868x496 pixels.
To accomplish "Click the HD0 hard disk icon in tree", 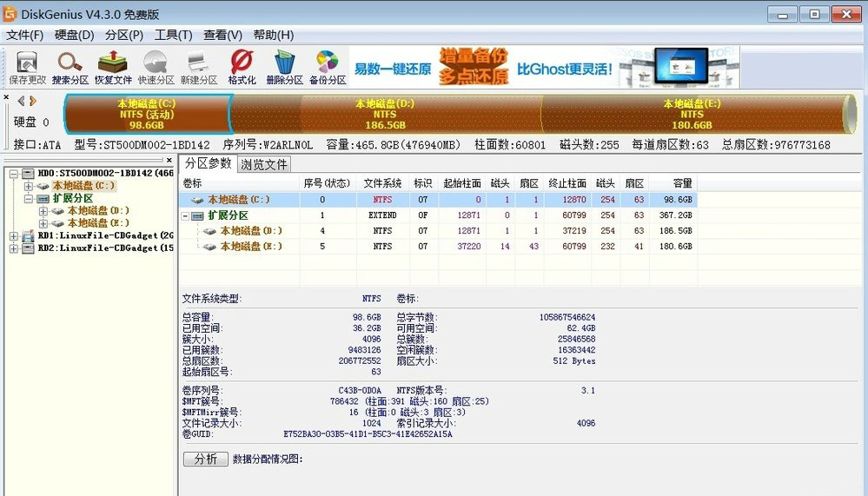I will (x=28, y=173).
